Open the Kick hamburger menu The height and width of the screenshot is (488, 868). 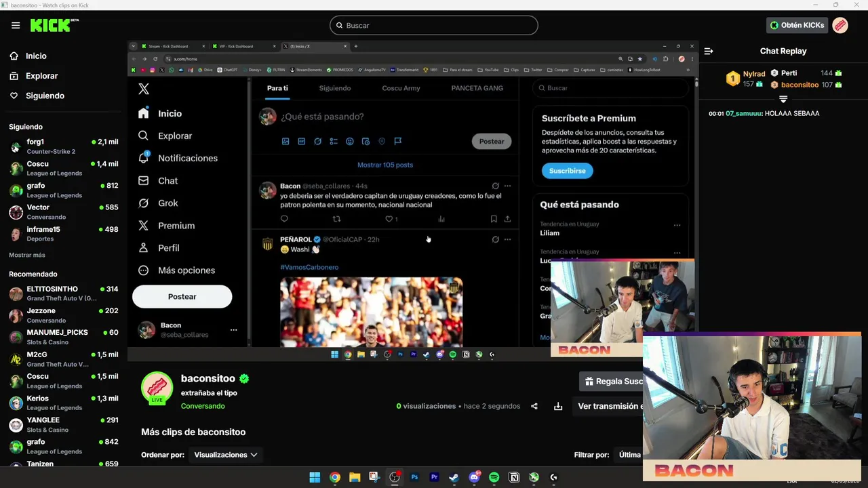click(x=16, y=25)
